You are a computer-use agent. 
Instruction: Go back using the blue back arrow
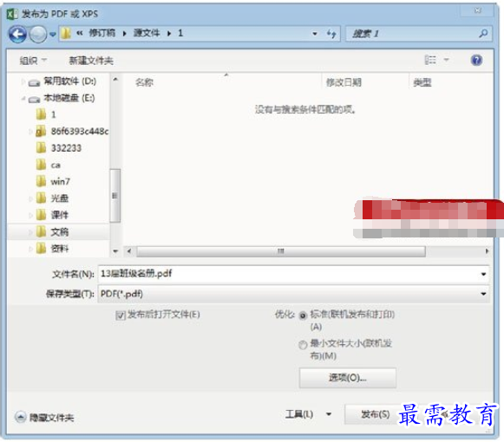tap(17, 34)
